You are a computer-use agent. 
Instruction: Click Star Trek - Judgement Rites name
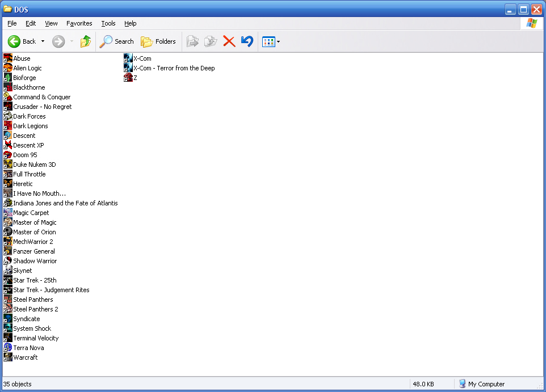coord(51,290)
